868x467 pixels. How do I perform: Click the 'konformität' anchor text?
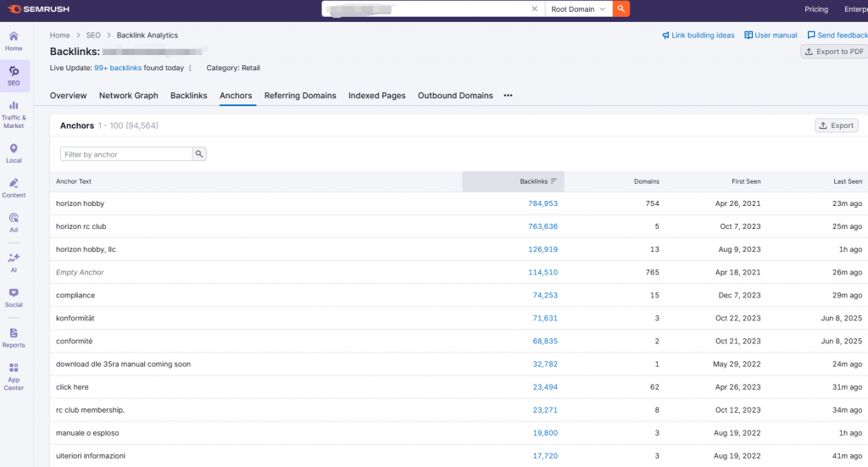[x=75, y=318]
